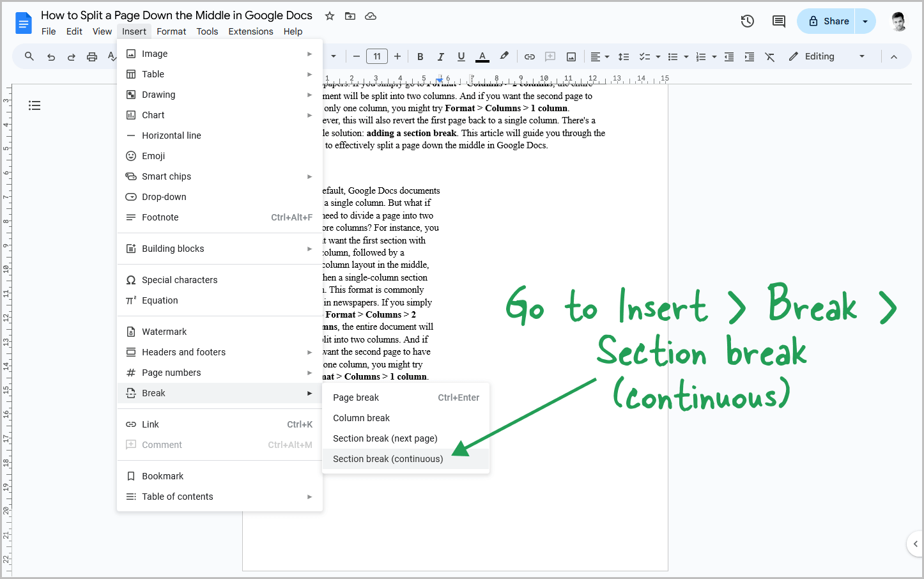Viewport: 924px width, 579px height.
Task: Open the File menu
Action: point(49,31)
